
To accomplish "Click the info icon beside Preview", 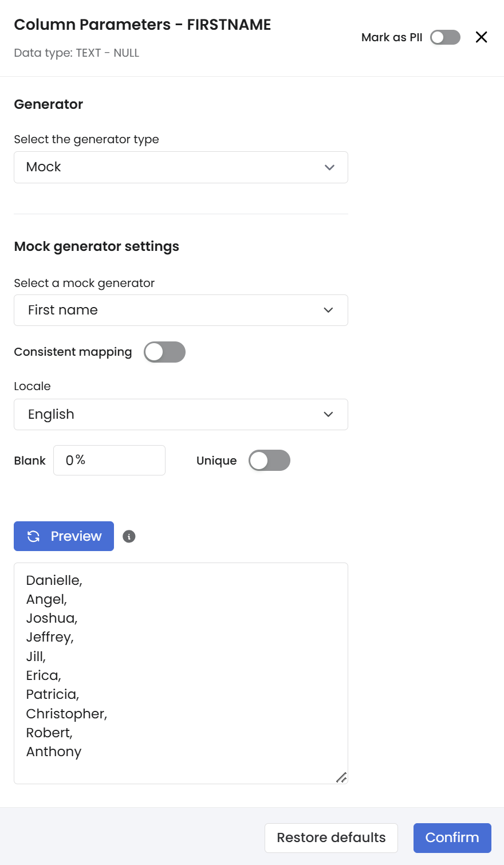I will coord(129,537).
